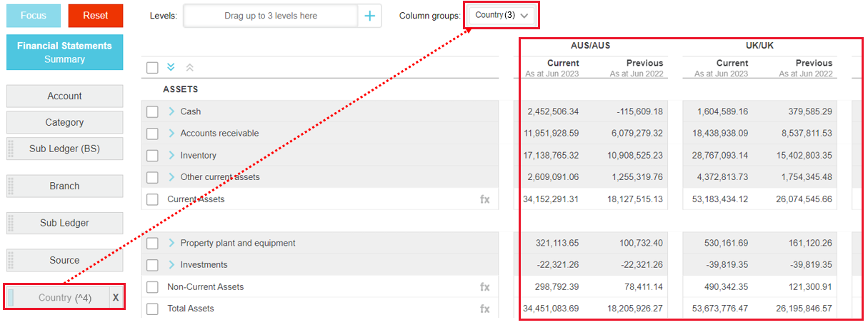Tick the Inventory row checkbox

click(152, 156)
